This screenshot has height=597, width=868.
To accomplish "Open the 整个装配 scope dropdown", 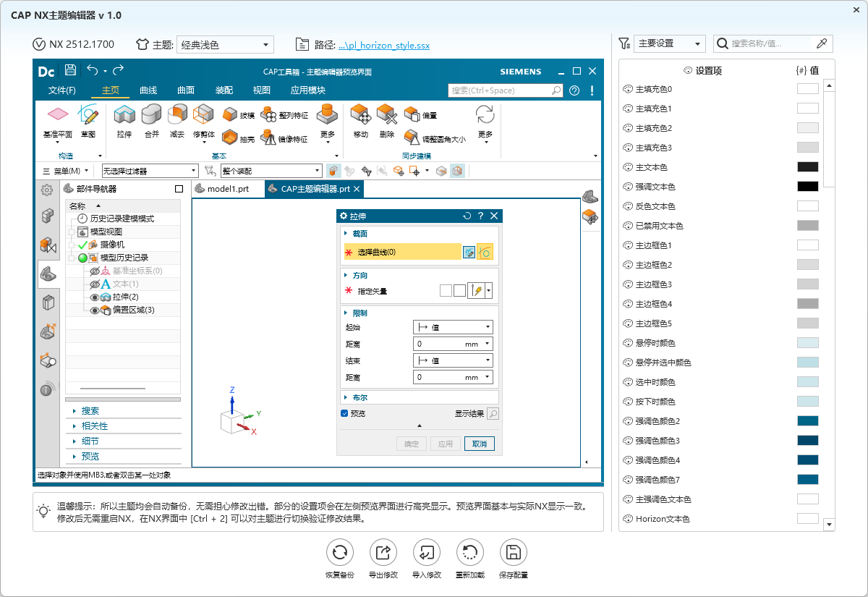I will point(271,171).
